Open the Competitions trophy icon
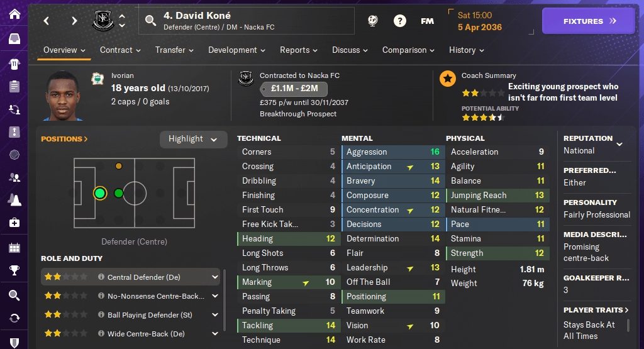 coord(14,271)
